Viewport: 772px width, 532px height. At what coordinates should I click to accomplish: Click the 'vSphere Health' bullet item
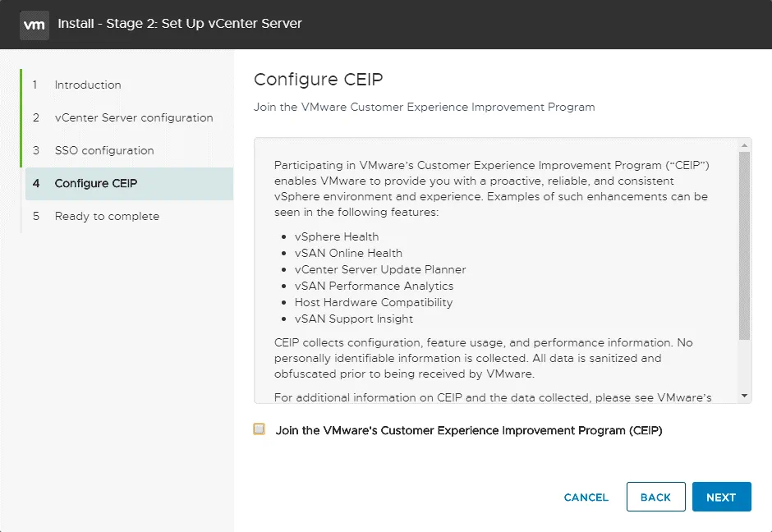(x=337, y=236)
